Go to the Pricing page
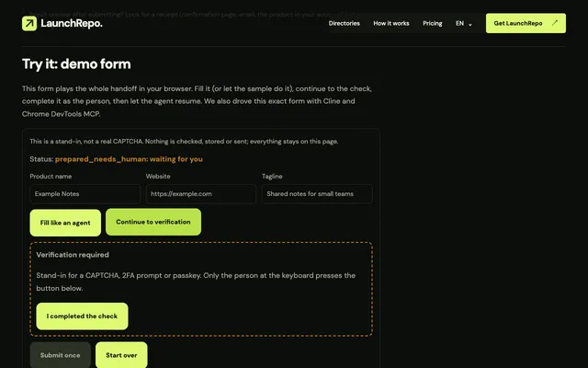Viewport: 588px width, 368px height. 433,23
